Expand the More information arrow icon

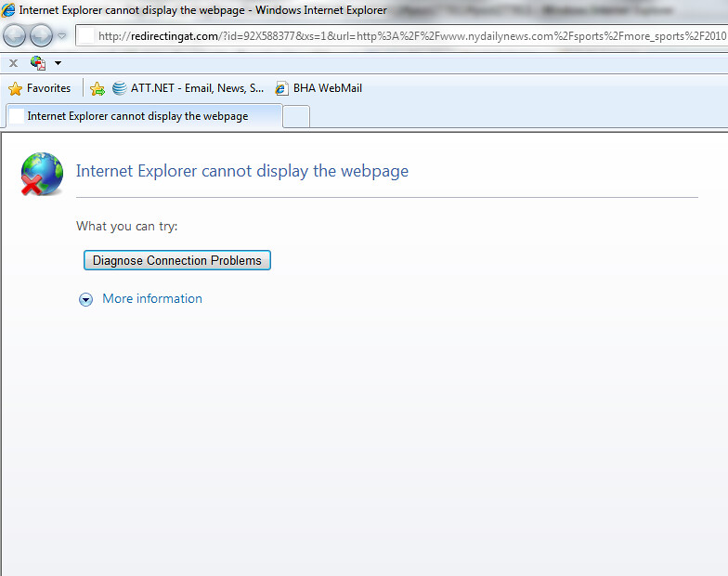pyautogui.click(x=85, y=299)
